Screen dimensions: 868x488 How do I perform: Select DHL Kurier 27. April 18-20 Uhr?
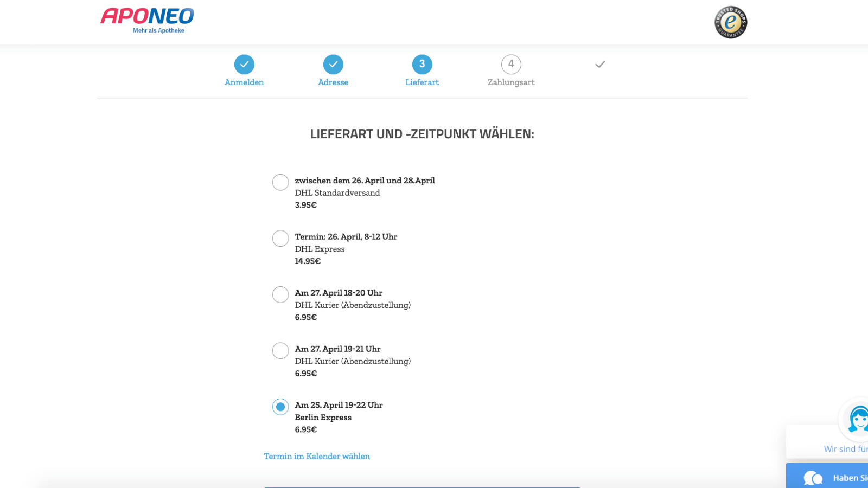[x=280, y=294]
